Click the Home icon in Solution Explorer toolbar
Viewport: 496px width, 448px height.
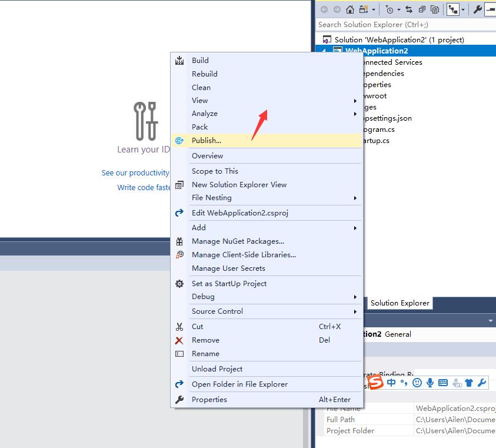coord(350,9)
